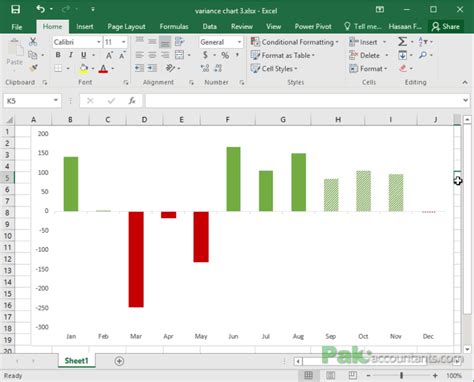Switch to the Formulas tab
The image size is (474, 382).
click(174, 27)
